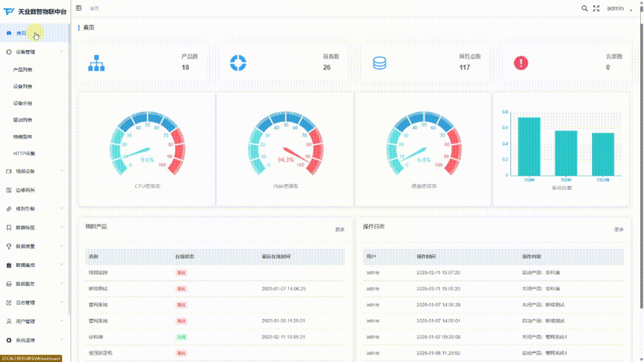Click 更多 link in 操作日志 panel
The height and width of the screenshot is (362, 644).
[x=618, y=229]
